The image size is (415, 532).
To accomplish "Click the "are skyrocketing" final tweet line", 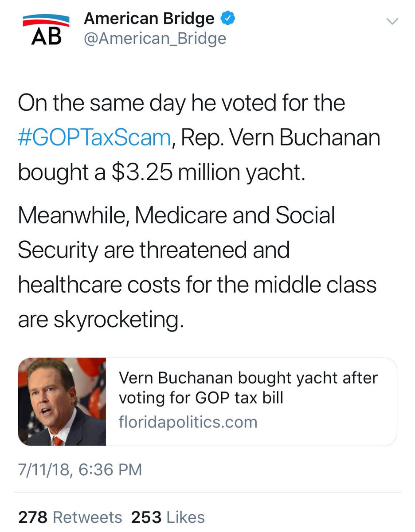I will click(100, 319).
